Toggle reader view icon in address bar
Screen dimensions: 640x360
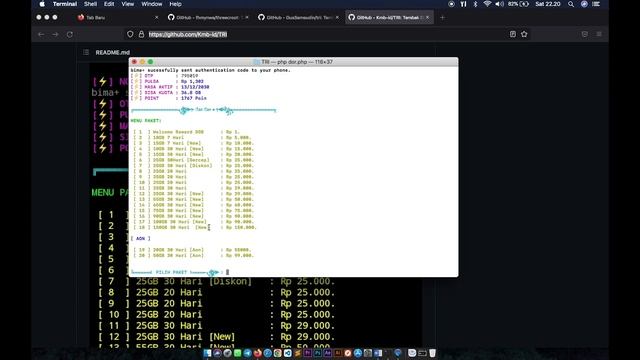(513, 34)
